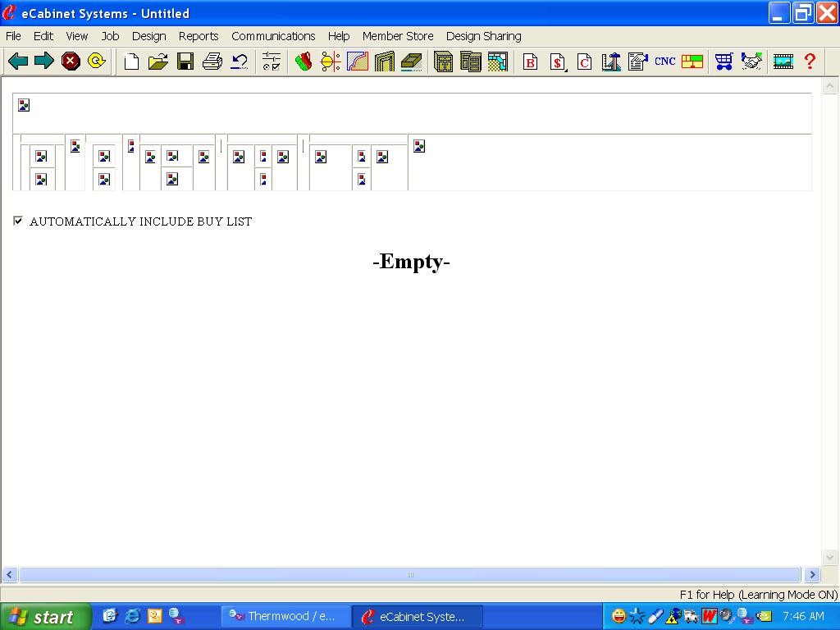This screenshot has height=630, width=840.
Task: Open a file with the folder icon
Action: (x=158, y=62)
